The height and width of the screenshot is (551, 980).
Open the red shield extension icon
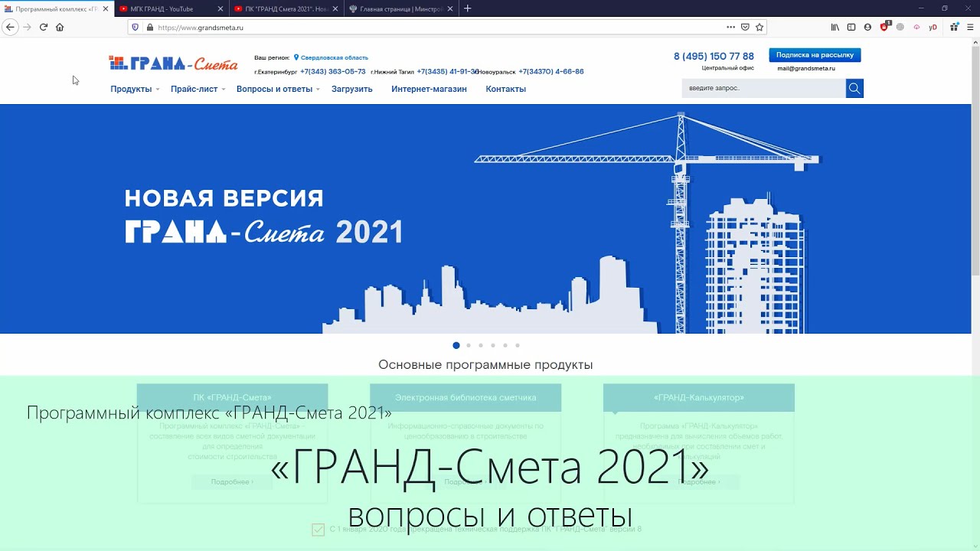pos(884,26)
